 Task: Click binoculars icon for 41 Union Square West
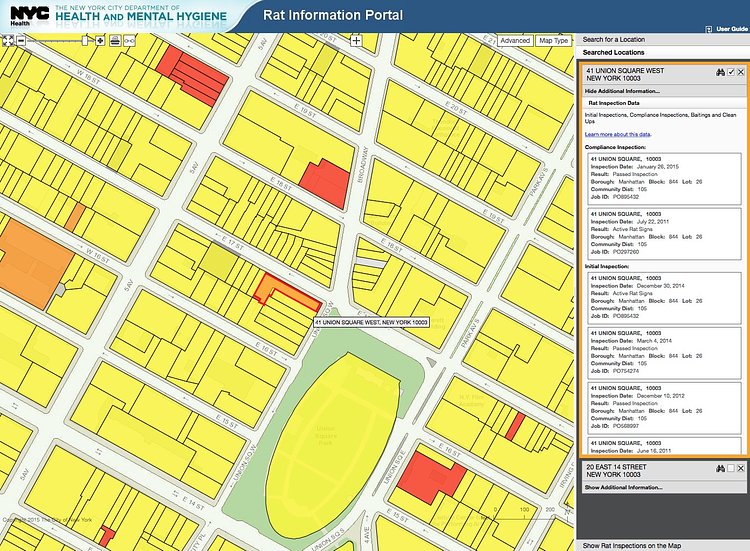click(720, 72)
